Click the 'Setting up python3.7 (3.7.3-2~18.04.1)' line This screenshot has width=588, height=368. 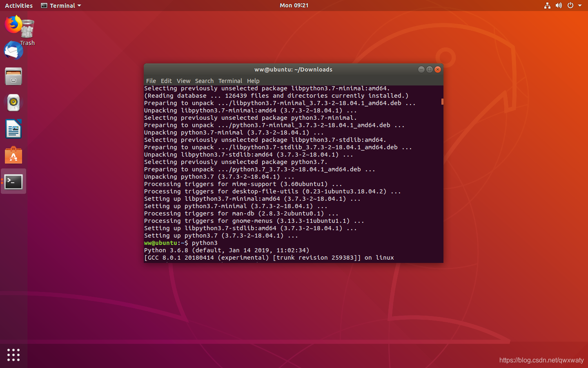click(221, 236)
